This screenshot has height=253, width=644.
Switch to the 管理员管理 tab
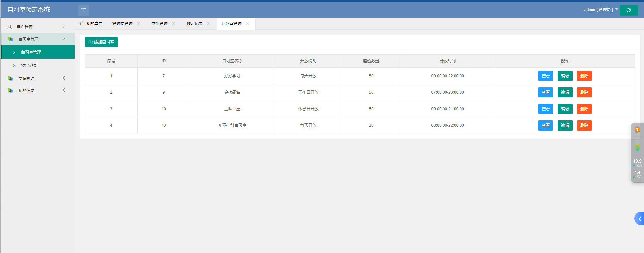click(123, 23)
